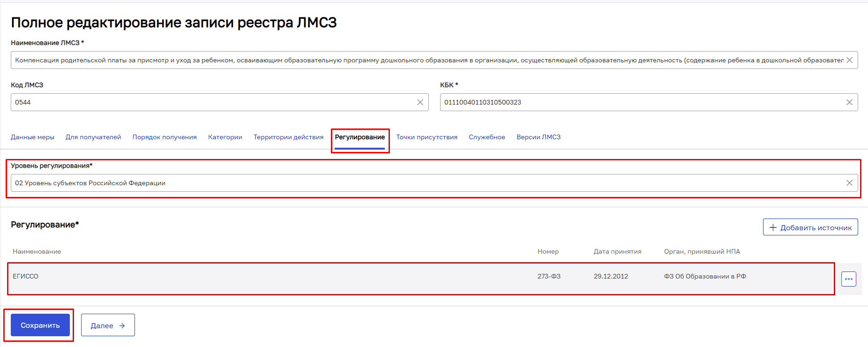Screen dimensions: 868x347
Task: Switch to the Точки присутствия tab
Action: [x=427, y=137]
